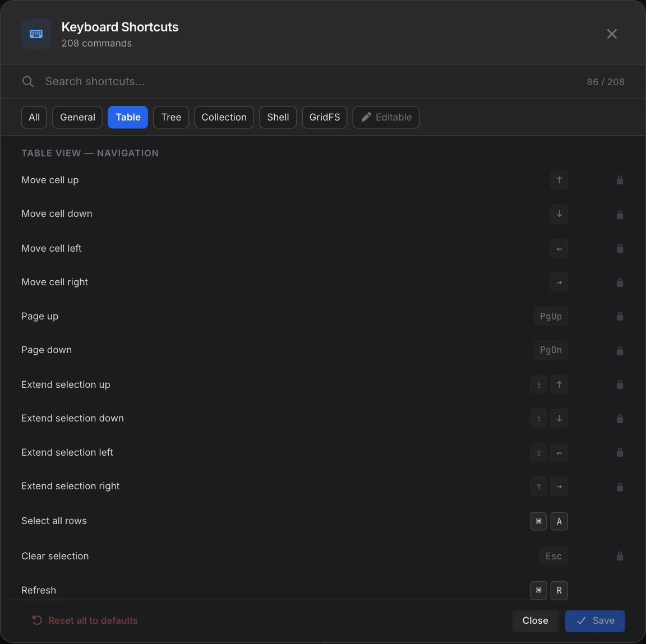Click the lock icon for Extend selection right
Viewport: 646px width, 644px height.
620,487
